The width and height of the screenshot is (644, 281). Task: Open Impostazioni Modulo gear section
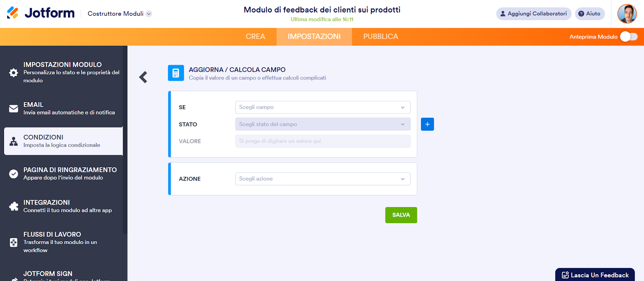[63, 72]
